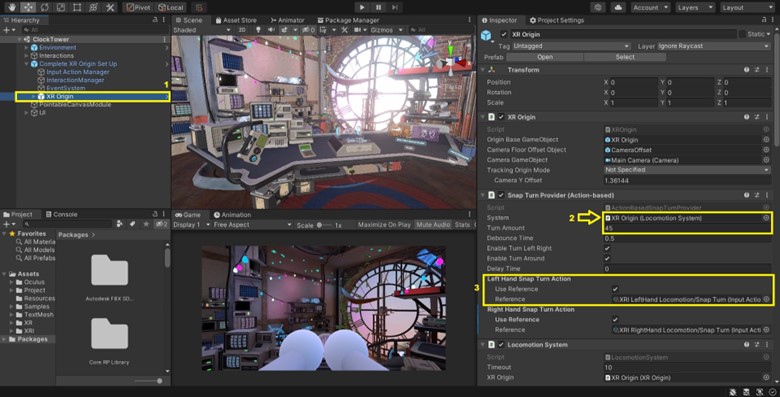
Task: Click the Step frame button
Action: [x=395, y=7]
